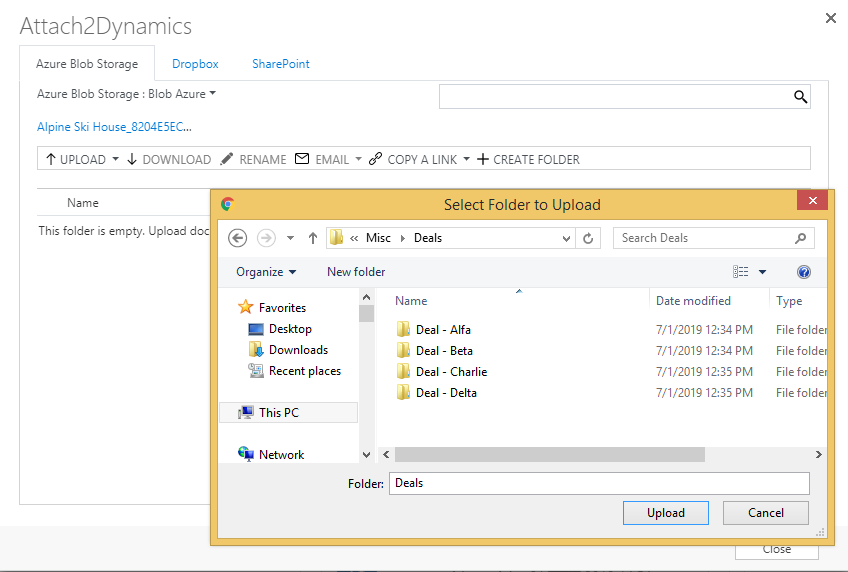
Task: Click the Cancel button in the dialog
Action: tap(766, 513)
